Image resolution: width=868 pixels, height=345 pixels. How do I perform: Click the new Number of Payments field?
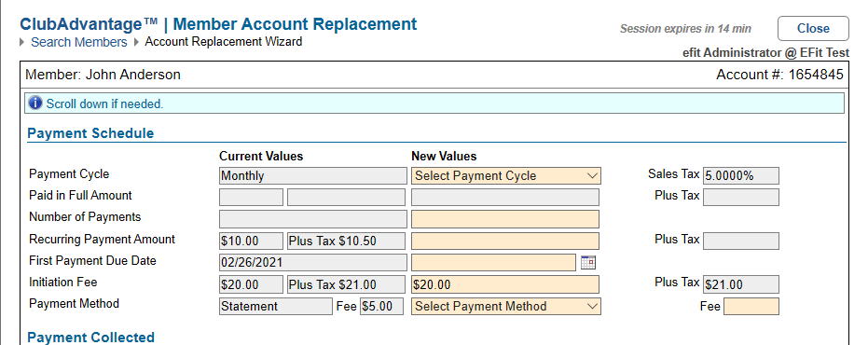point(505,219)
